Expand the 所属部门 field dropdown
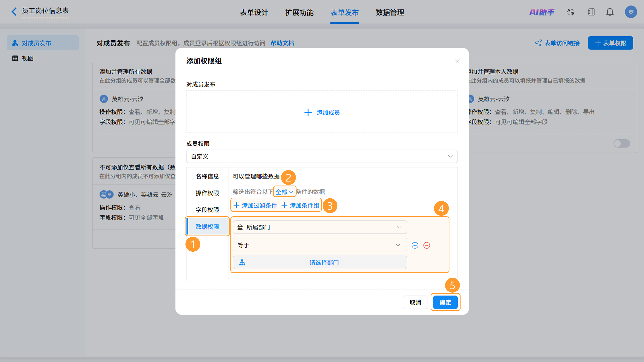The height and width of the screenshot is (362, 644). [x=320, y=227]
